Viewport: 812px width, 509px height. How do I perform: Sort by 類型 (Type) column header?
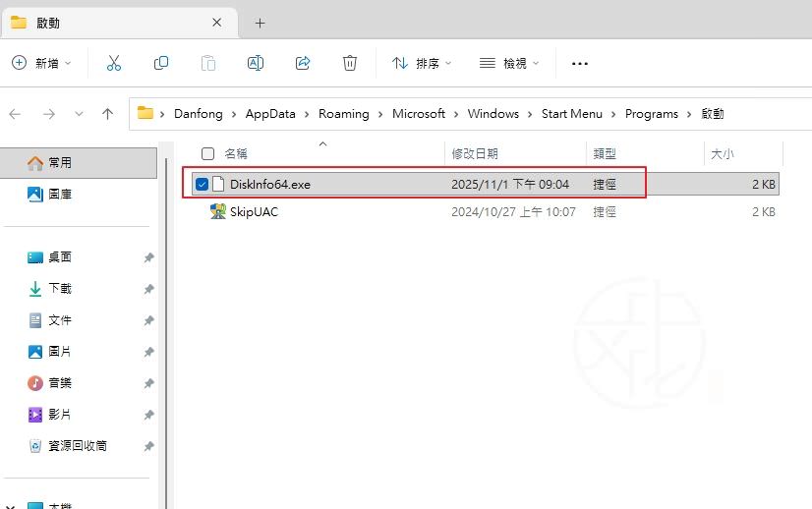click(x=605, y=154)
